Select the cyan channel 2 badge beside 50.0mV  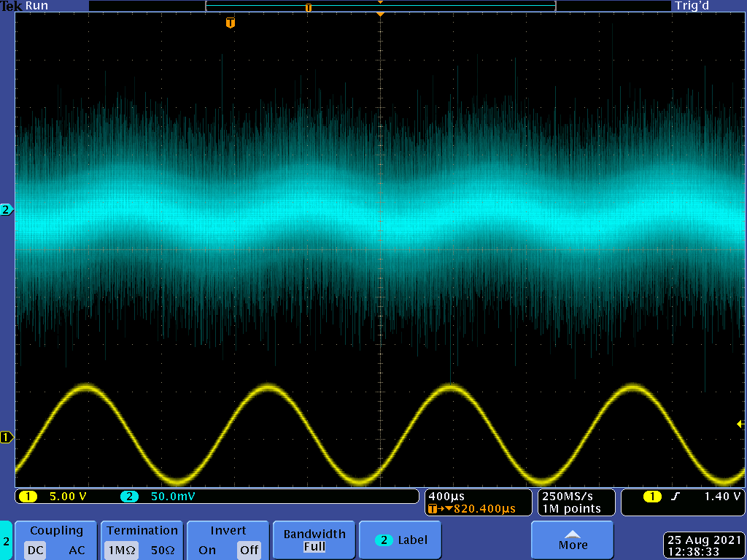129,497
